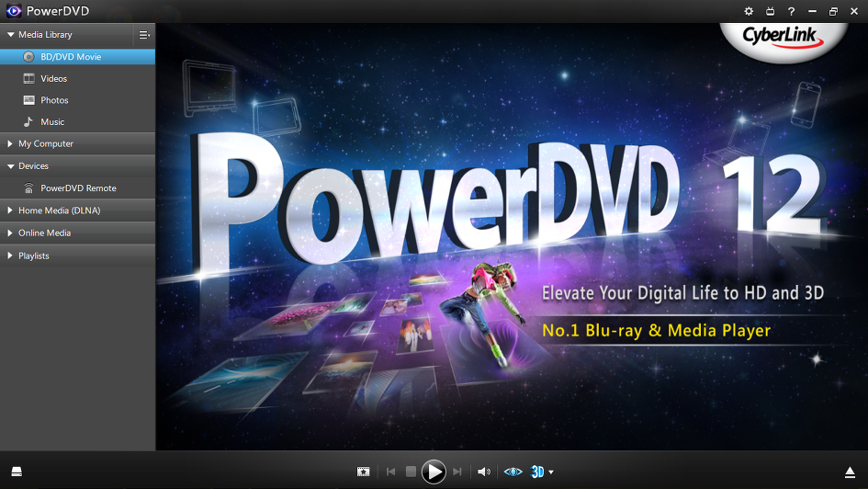Screen dimensions: 868x489
Task: Collapse the Media Library section arrow
Action: point(10,34)
